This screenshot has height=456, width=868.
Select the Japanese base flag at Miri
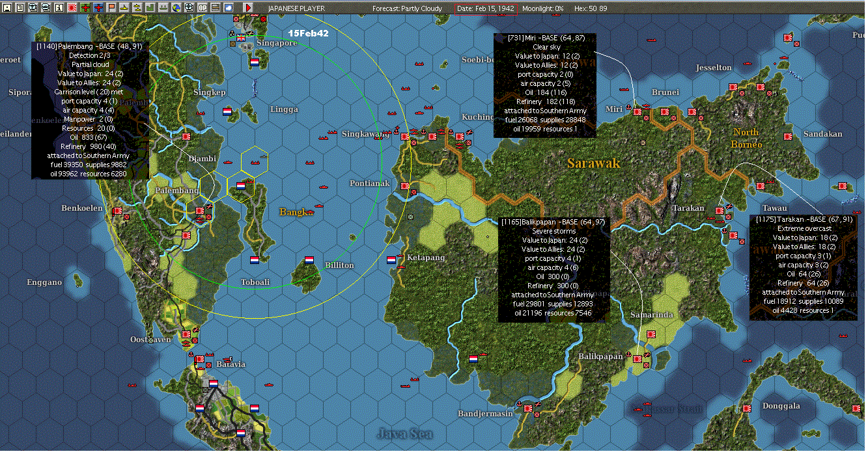637,113
